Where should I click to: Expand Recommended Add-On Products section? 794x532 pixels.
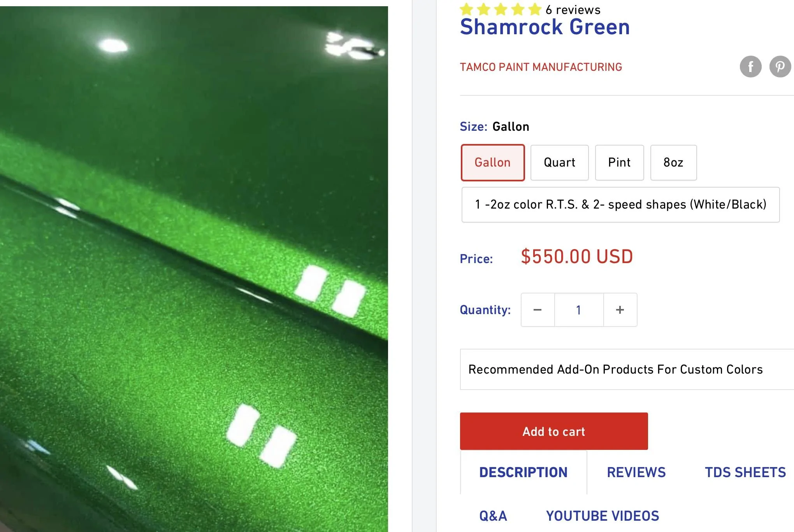coord(627,369)
